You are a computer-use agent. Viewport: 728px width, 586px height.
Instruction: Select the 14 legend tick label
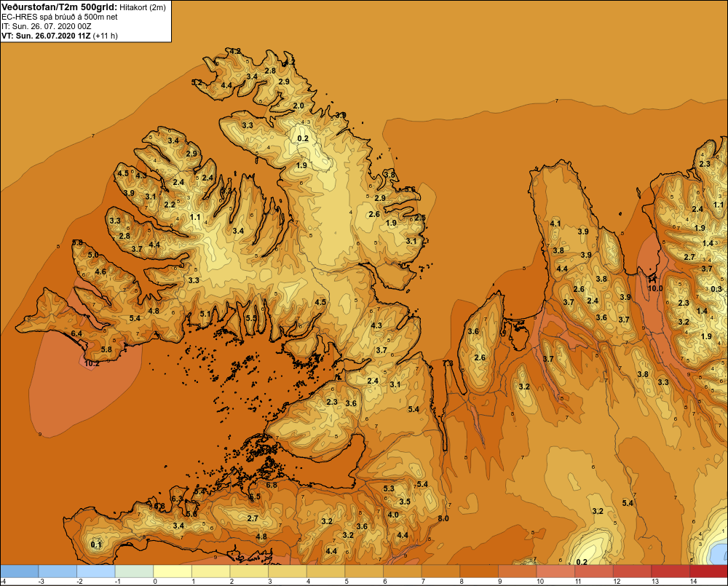coord(693,582)
